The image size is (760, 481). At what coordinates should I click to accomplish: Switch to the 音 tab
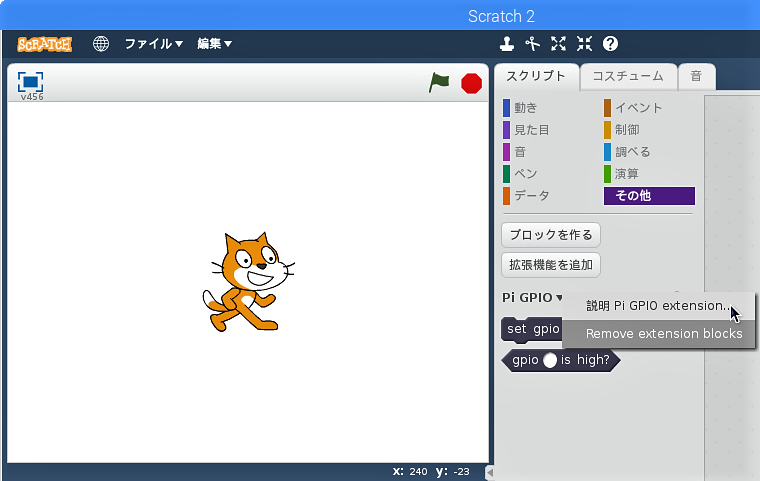pos(697,76)
